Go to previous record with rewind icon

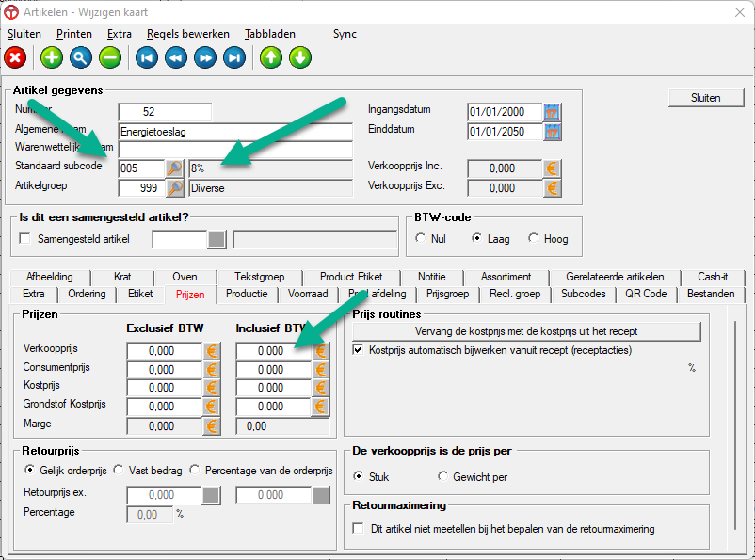coord(176,58)
